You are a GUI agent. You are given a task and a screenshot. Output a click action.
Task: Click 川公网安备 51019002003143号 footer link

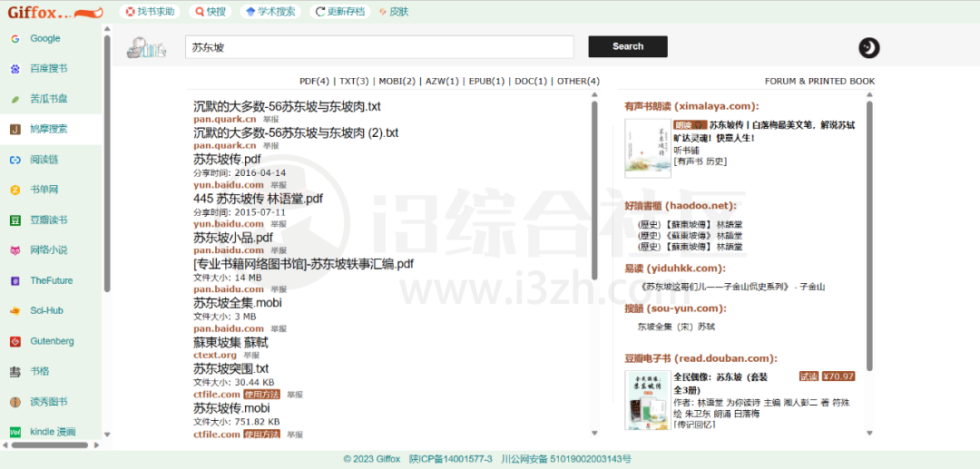coord(566,460)
